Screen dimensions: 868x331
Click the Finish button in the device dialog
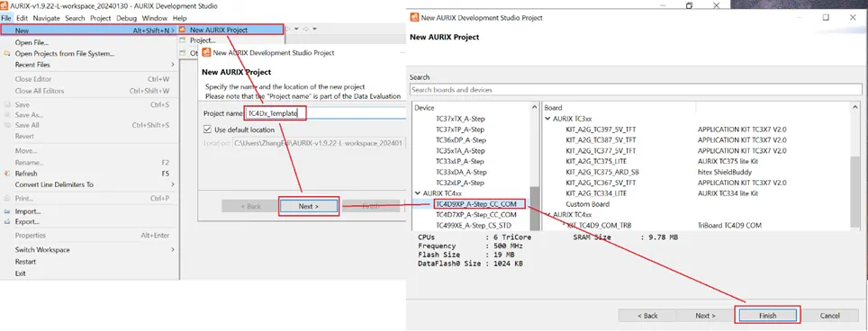tap(767, 316)
